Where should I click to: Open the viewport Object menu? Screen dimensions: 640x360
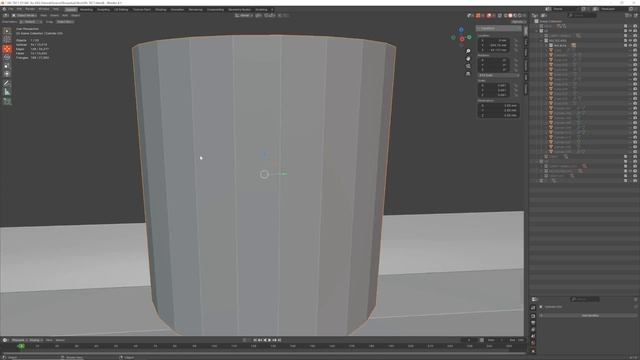pyautogui.click(x=76, y=16)
